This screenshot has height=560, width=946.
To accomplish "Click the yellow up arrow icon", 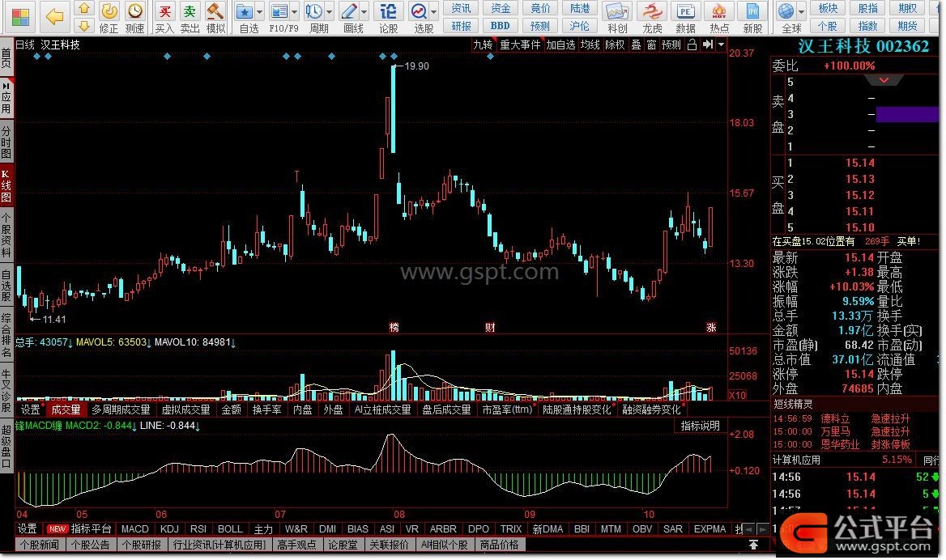I will [84, 8].
